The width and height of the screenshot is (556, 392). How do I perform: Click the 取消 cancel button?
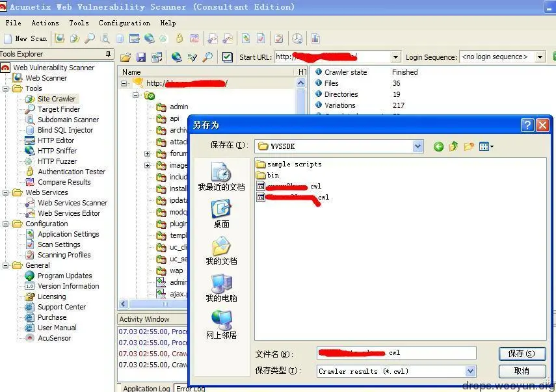coord(522,371)
